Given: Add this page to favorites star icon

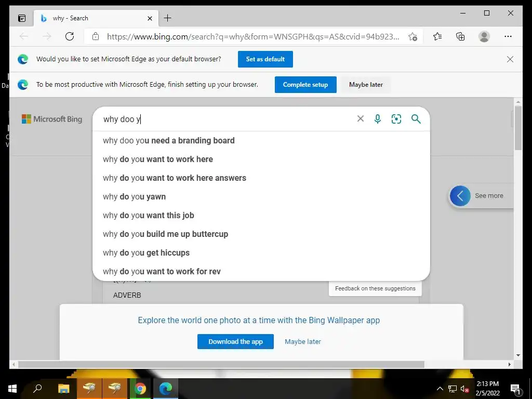Looking at the screenshot, I should pyautogui.click(x=413, y=37).
